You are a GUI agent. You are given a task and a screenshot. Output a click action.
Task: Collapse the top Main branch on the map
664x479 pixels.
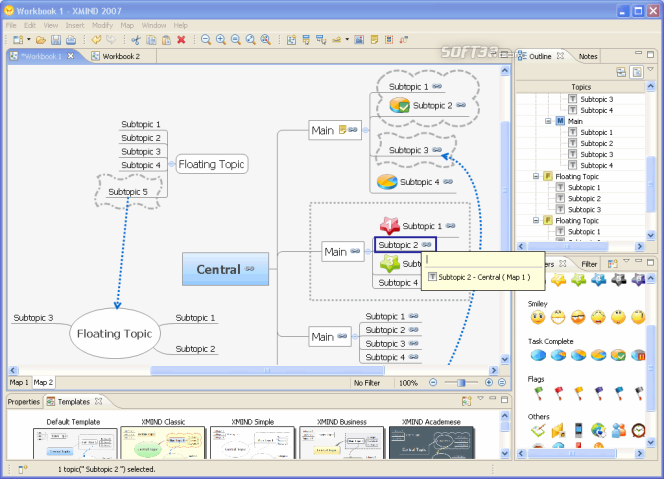click(x=366, y=130)
